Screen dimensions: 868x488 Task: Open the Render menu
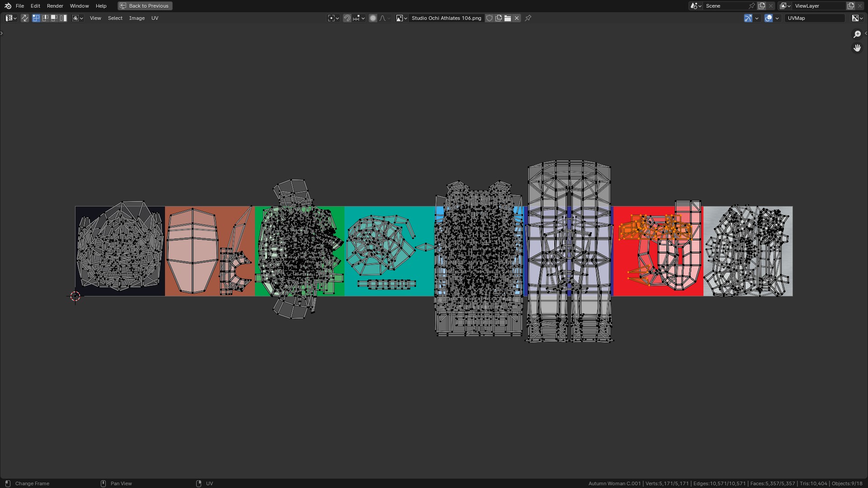pos(55,6)
